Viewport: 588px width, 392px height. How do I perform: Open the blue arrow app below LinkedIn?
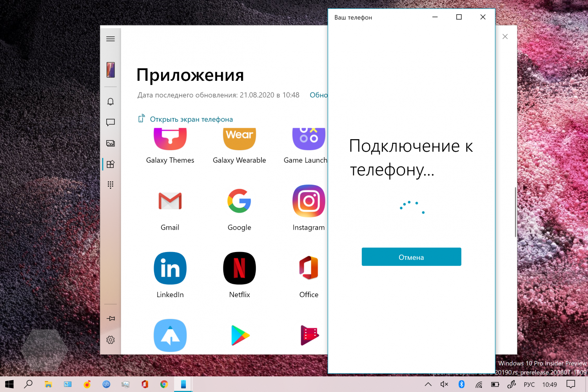(x=170, y=335)
